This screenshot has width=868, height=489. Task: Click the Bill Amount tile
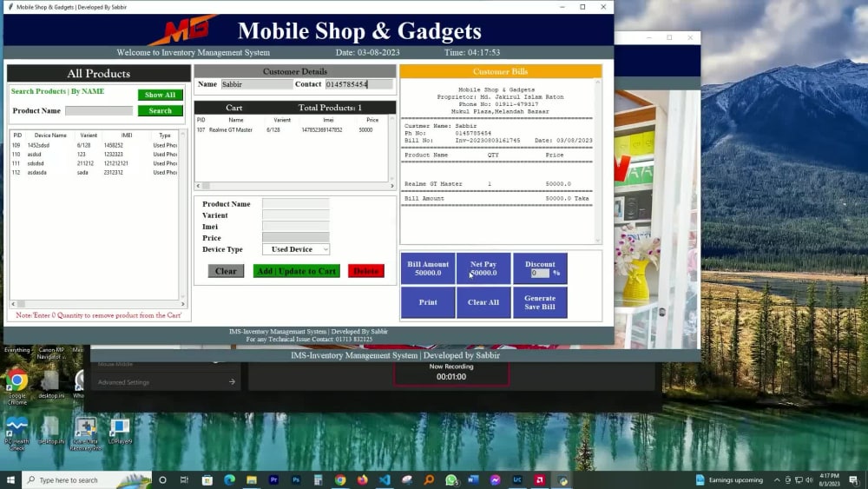pyautogui.click(x=428, y=268)
